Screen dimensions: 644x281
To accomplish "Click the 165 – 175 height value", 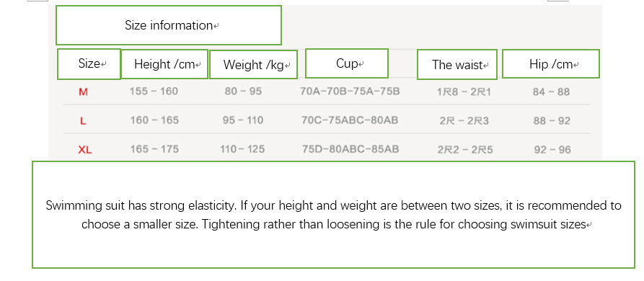I will coord(154,149).
